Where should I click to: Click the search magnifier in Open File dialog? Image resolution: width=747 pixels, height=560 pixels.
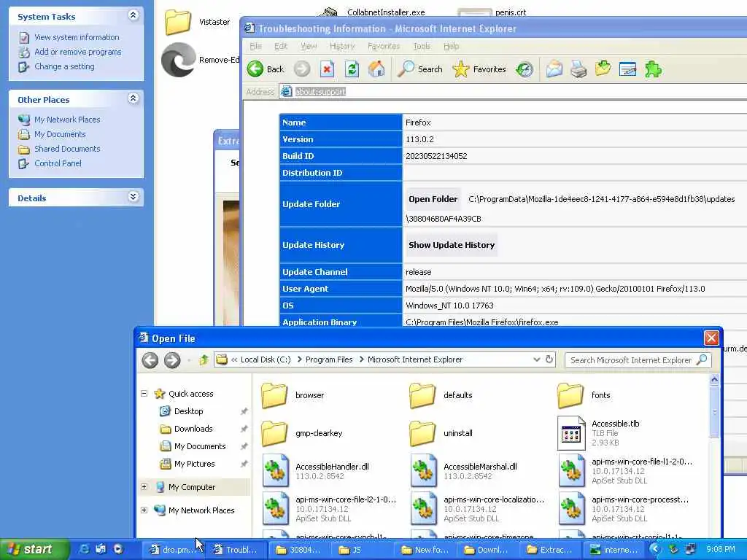pyautogui.click(x=701, y=360)
